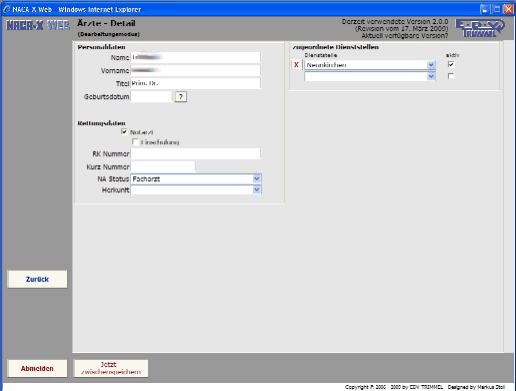Click the Zurück button
The image size is (516, 391).
[x=37, y=279]
